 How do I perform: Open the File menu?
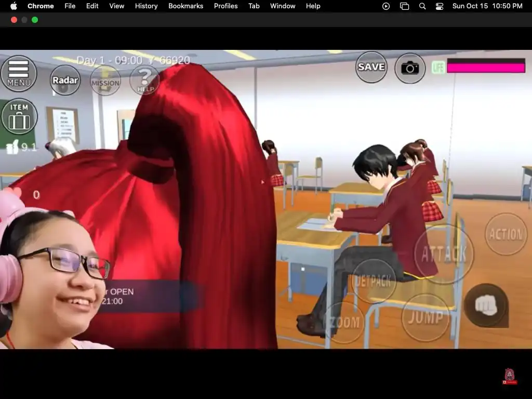point(70,6)
